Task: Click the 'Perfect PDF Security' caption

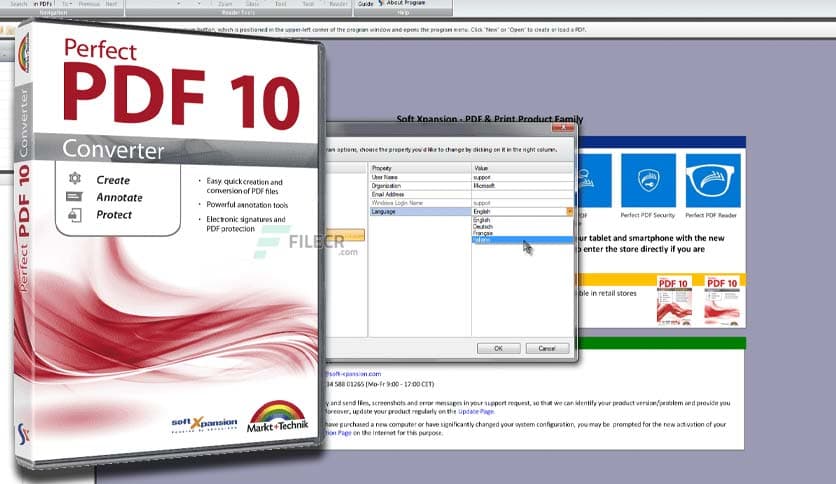Action: tap(648, 215)
